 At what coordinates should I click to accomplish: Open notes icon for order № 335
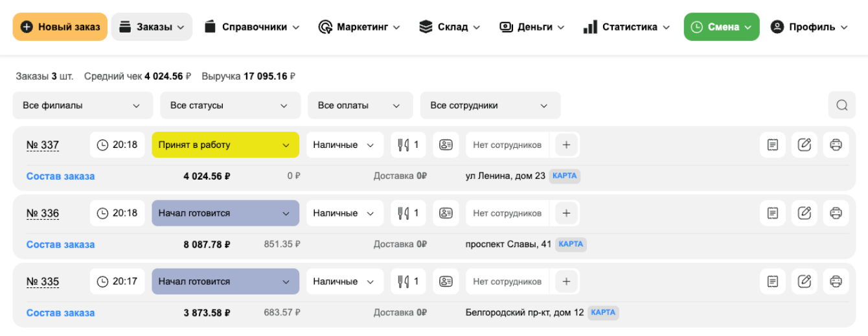tap(773, 282)
